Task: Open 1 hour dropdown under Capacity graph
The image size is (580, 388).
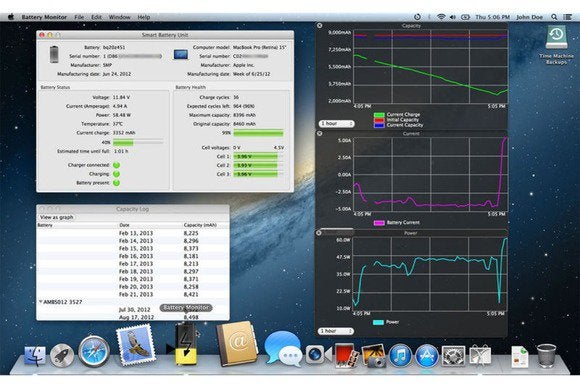Action: [x=336, y=124]
